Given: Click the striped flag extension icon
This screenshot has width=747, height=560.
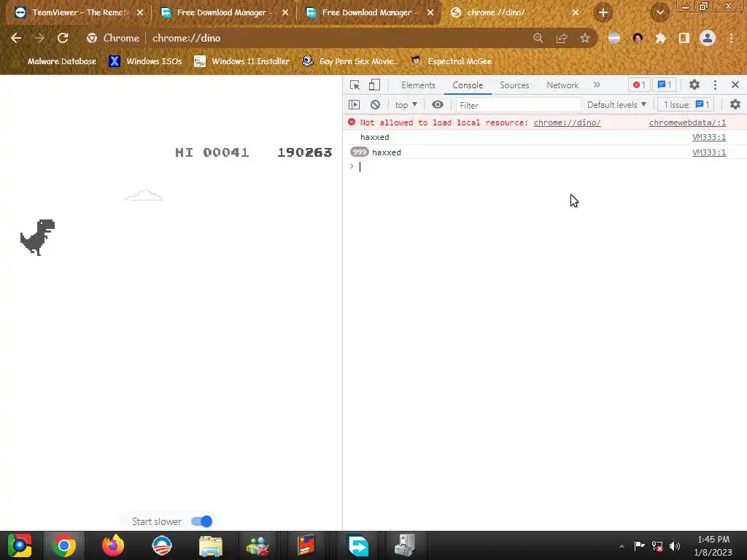Looking at the screenshot, I should click(614, 38).
